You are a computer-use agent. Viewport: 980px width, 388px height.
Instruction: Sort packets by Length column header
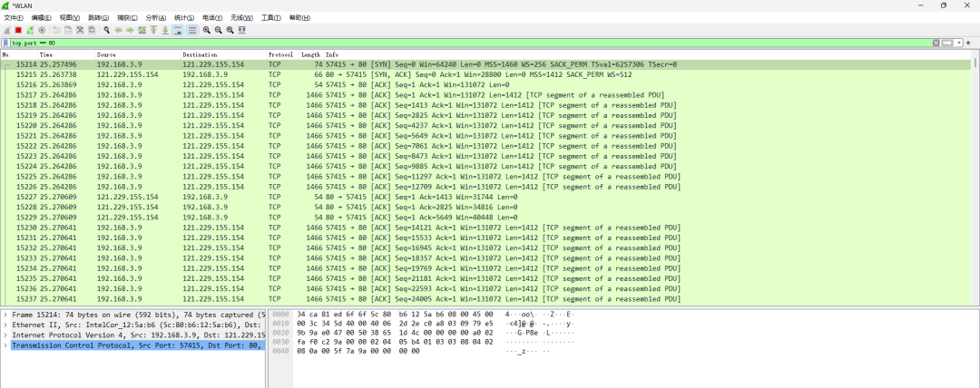pyautogui.click(x=311, y=55)
